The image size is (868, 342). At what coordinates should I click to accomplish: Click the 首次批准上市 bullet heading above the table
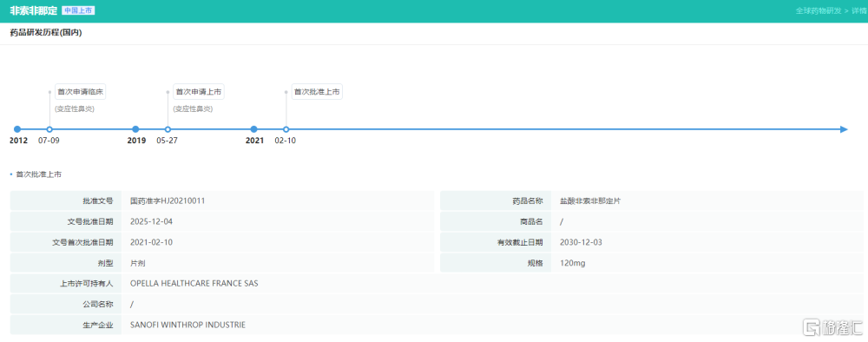[x=39, y=174]
